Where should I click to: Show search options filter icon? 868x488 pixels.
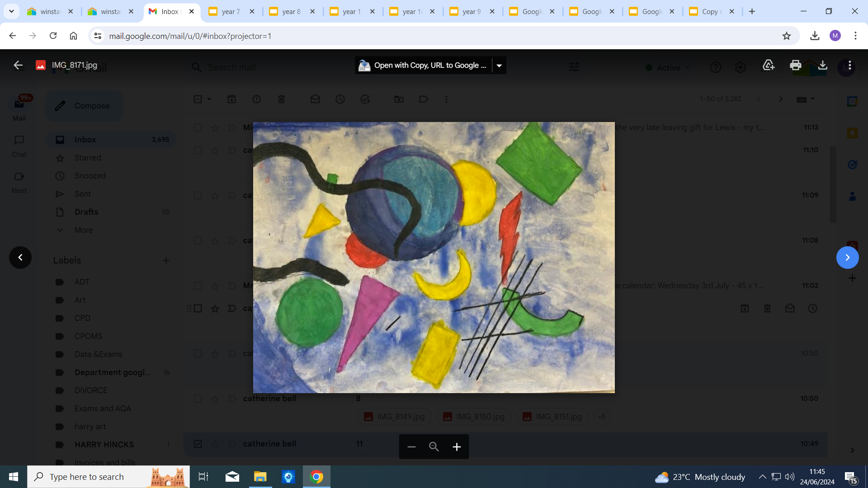pyautogui.click(x=574, y=67)
